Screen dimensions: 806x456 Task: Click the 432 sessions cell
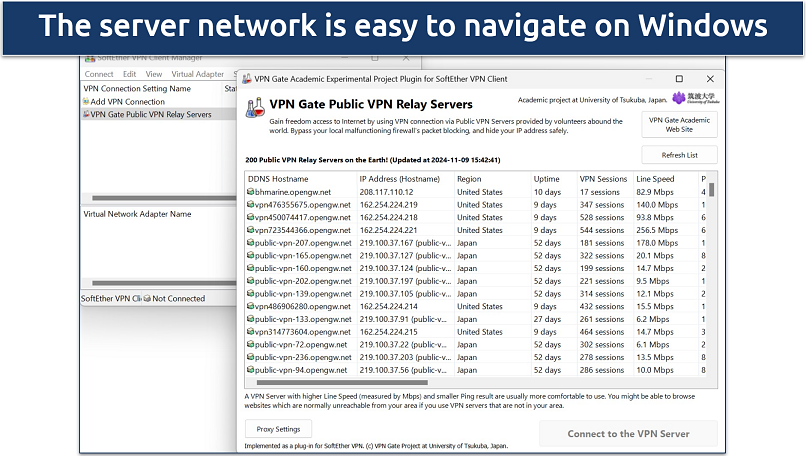[x=601, y=306]
